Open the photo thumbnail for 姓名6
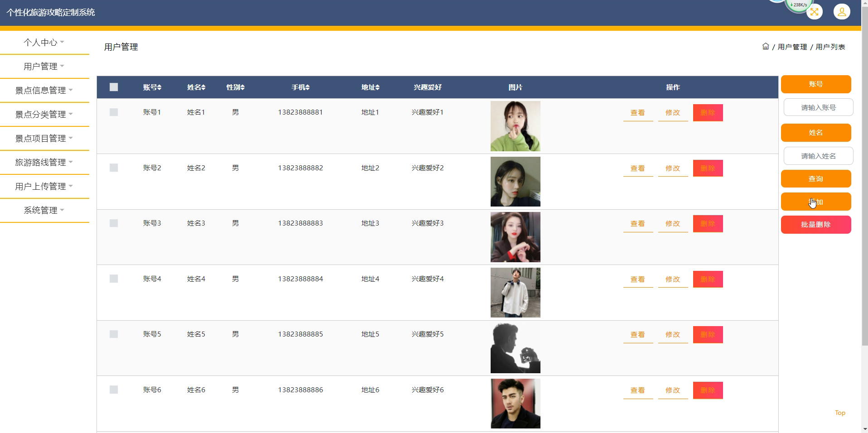 tap(516, 404)
